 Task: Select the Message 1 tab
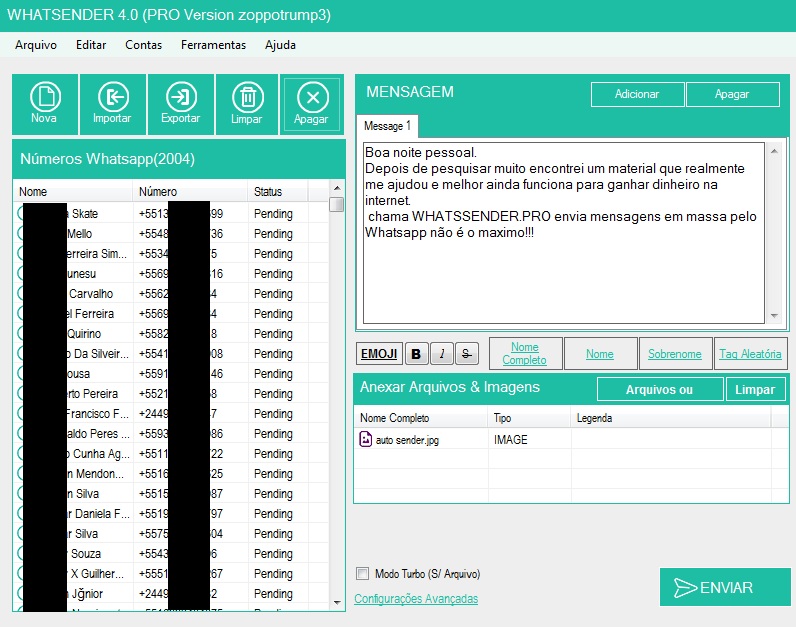click(x=387, y=127)
